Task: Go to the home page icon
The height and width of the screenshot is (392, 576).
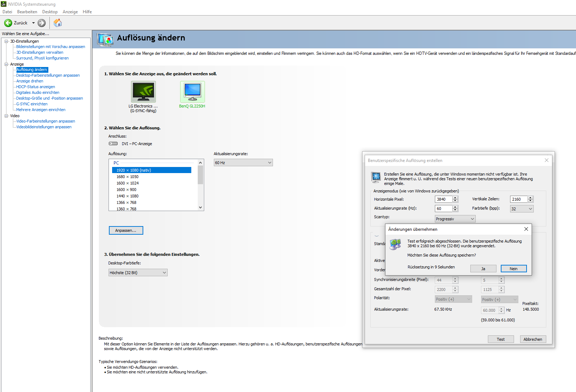Action: pos(58,23)
